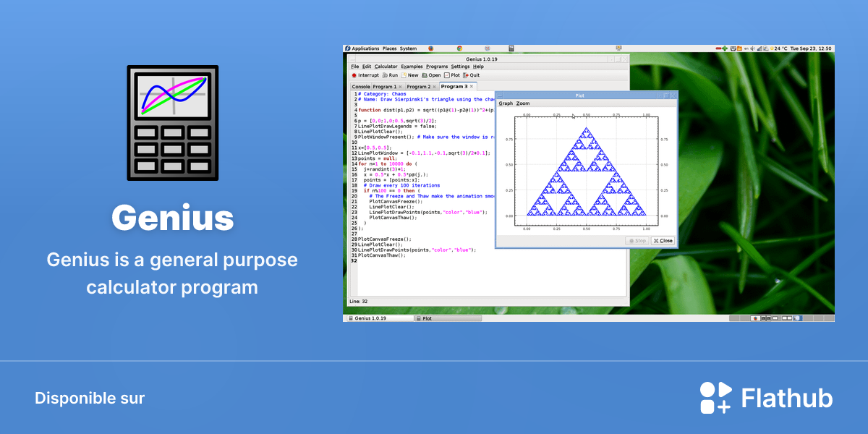The width and height of the screenshot is (868, 434).
Task: Open the Places menu in the top panel
Action: [x=389, y=48]
